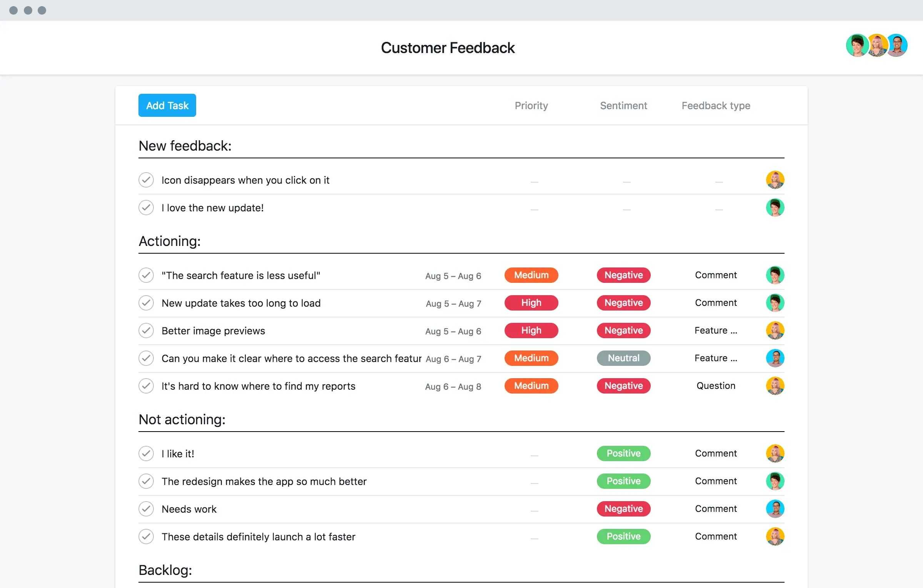
Task: Toggle checkbox for 'Icon disappears when you click on it'
Action: (146, 180)
